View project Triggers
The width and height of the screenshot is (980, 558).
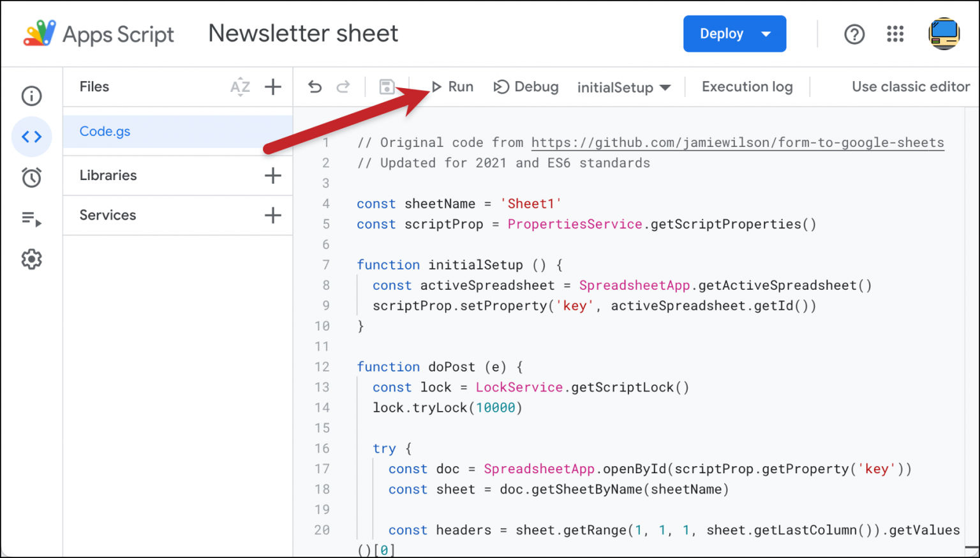click(31, 177)
